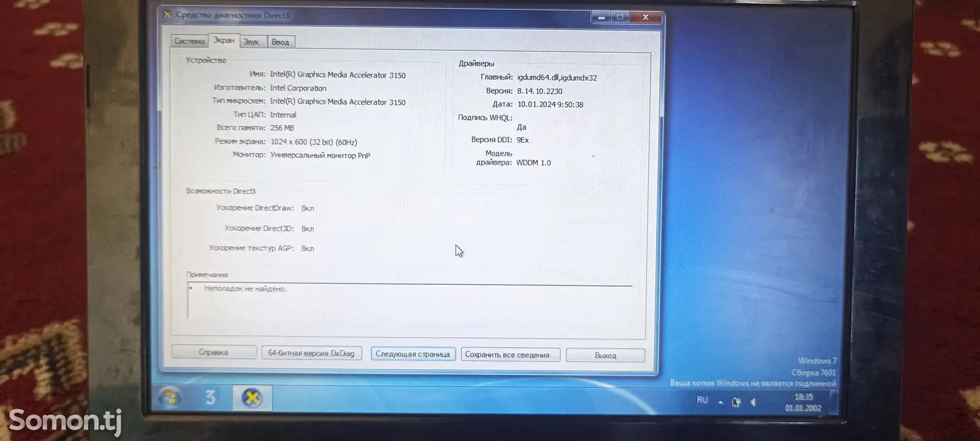
Task: Click the Примечания notes text box
Action: (x=410, y=301)
